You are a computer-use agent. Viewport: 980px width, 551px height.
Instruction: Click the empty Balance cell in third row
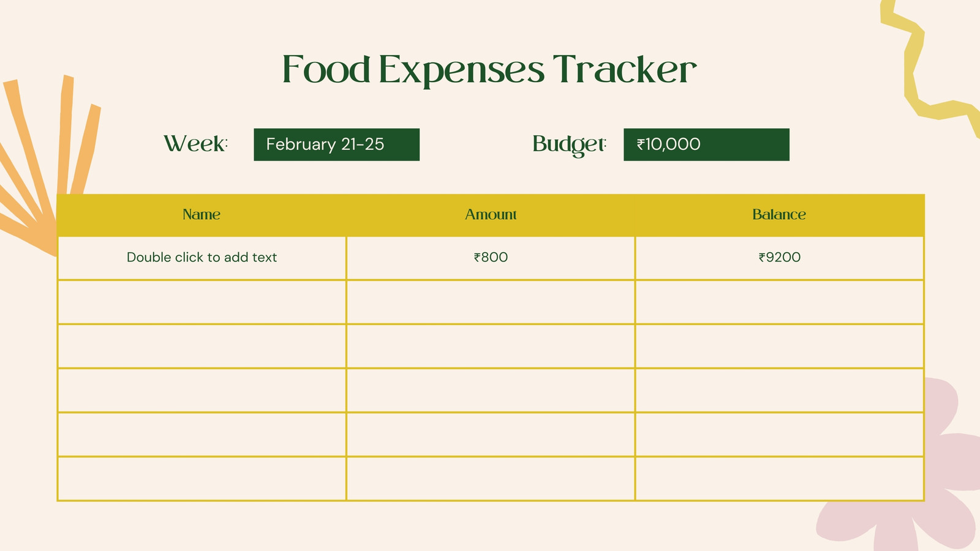(779, 346)
